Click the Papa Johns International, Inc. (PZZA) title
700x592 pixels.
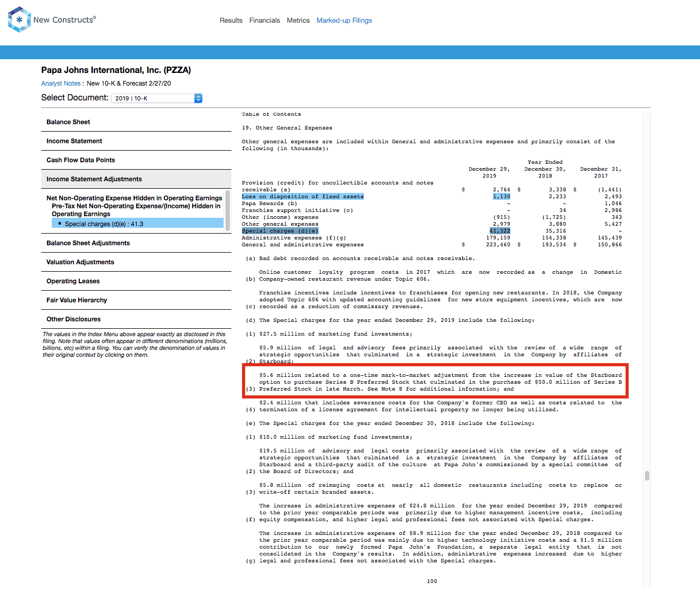coord(116,70)
